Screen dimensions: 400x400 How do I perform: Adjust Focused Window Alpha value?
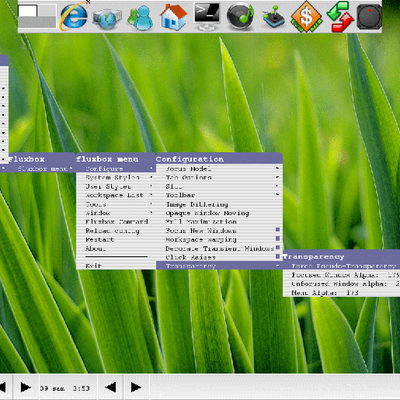[341, 275]
